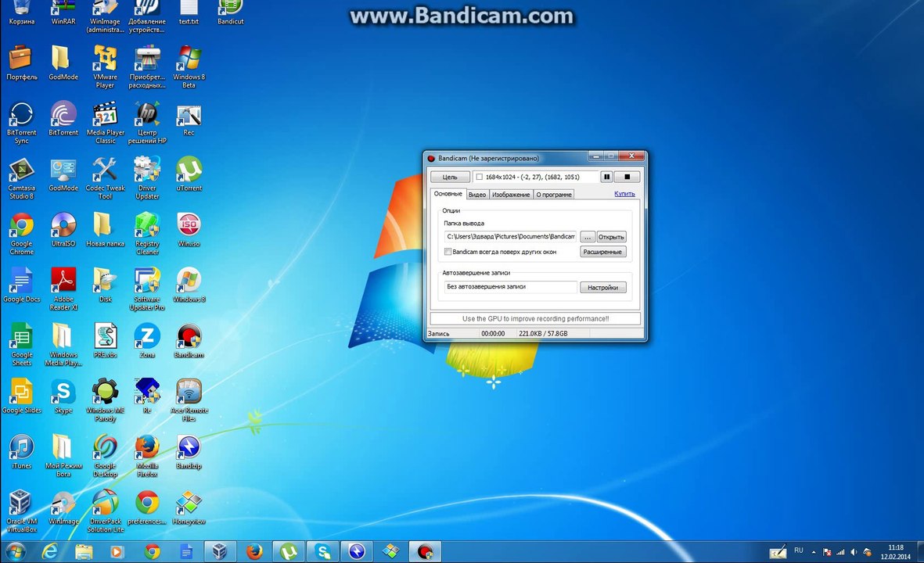
Task: Select the Driver Updater desktop icon
Action: (x=147, y=178)
